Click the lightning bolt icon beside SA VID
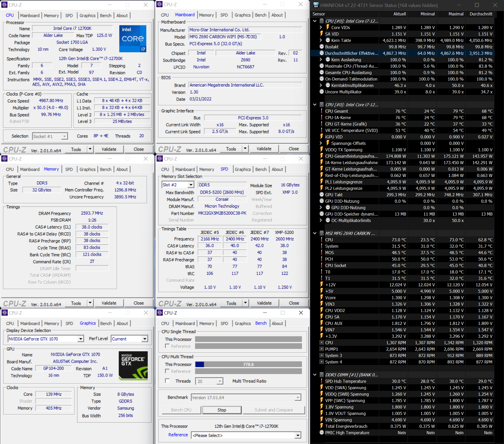This screenshot has width=504, height=444. pyautogui.click(x=321, y=34)
